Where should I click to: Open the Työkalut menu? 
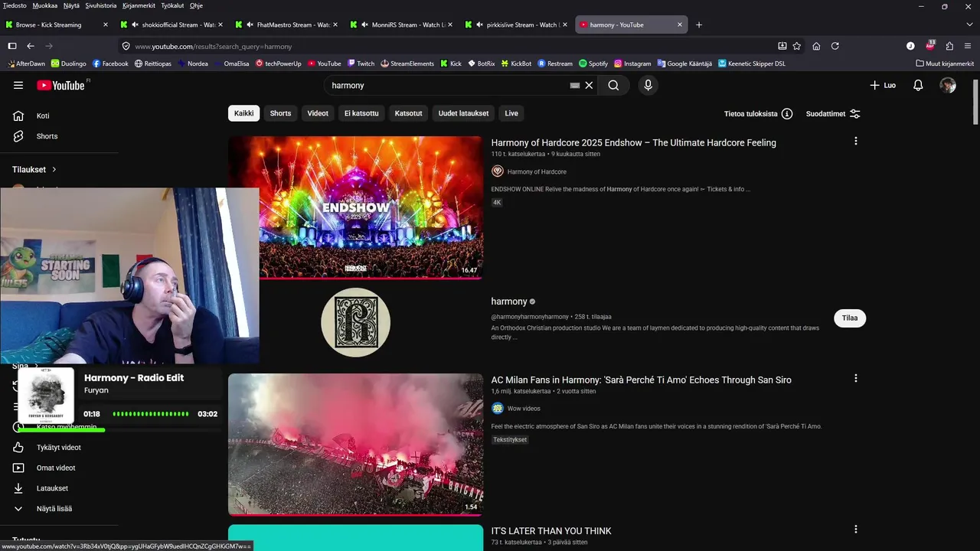(x=172, y=5)
